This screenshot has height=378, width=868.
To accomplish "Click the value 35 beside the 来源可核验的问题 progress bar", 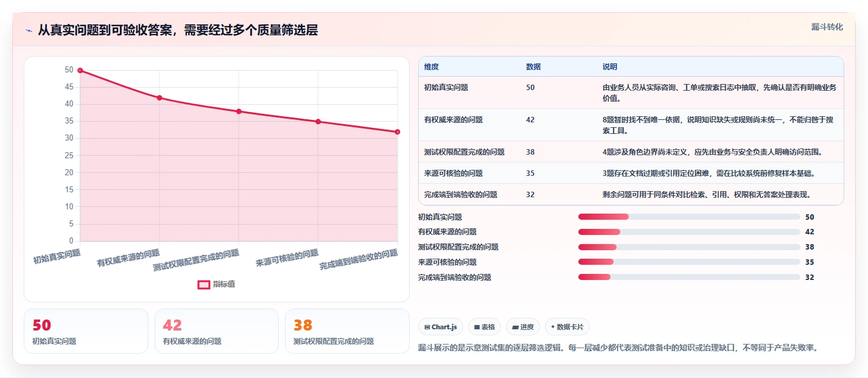I will (810, 262).
